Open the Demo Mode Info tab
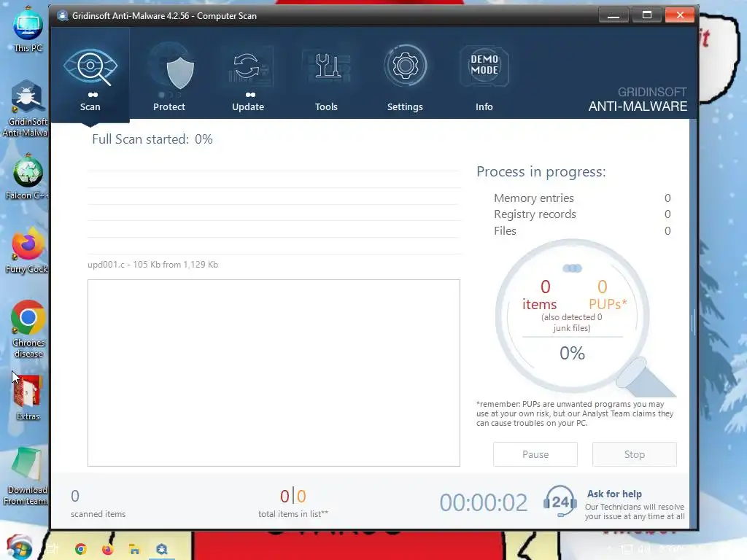The width and height of the screenshot is (747, 560). click(x=484, y=76)
